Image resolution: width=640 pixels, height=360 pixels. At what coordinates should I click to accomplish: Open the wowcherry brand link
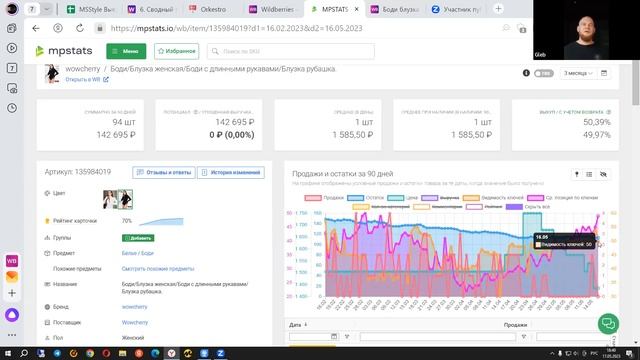coord(134,307)
